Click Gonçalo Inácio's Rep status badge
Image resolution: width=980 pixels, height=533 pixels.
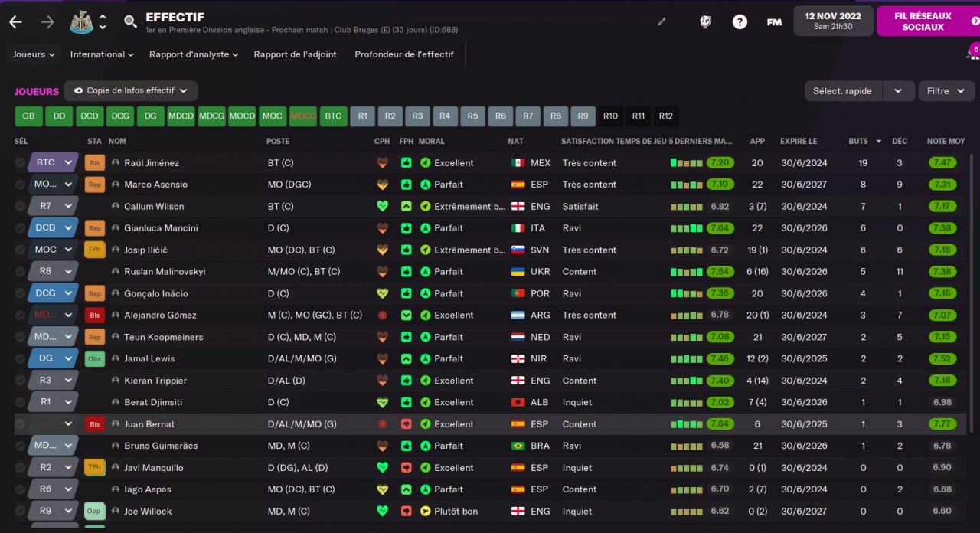pos(94,293)
